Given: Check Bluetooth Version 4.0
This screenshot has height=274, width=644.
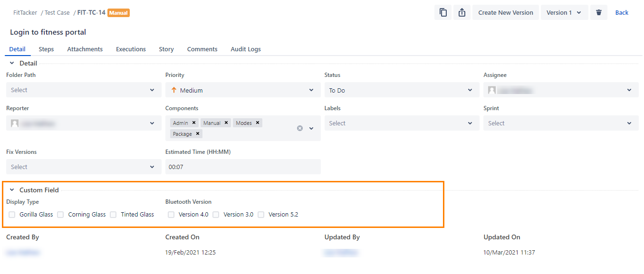Looking at the screenshot, I should [x=171, y=215].
